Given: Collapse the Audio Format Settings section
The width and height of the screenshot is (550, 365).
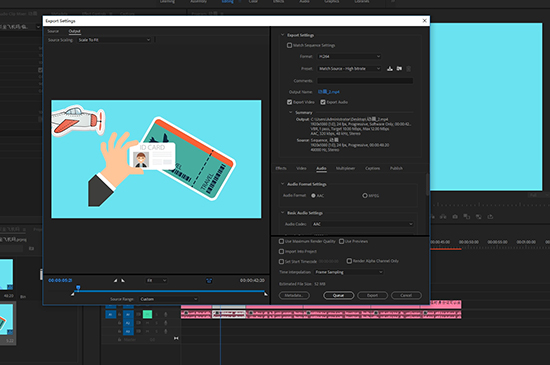Looking at the screenshot, I should click(282, 184).
